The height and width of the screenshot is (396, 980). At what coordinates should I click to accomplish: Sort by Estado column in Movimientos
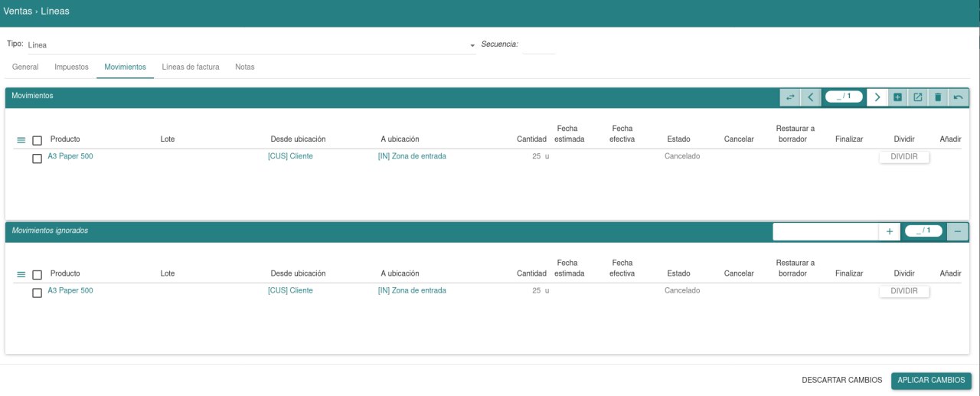pyautogui.click(x=678, y=139)
